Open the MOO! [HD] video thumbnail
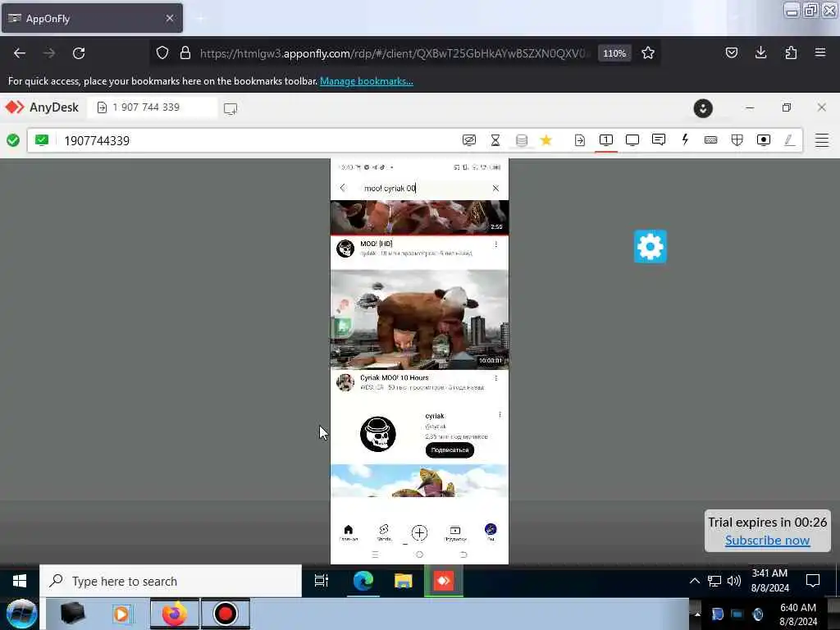Image resolution: width=840 pixels, height=630 pixels. point(419,217)
